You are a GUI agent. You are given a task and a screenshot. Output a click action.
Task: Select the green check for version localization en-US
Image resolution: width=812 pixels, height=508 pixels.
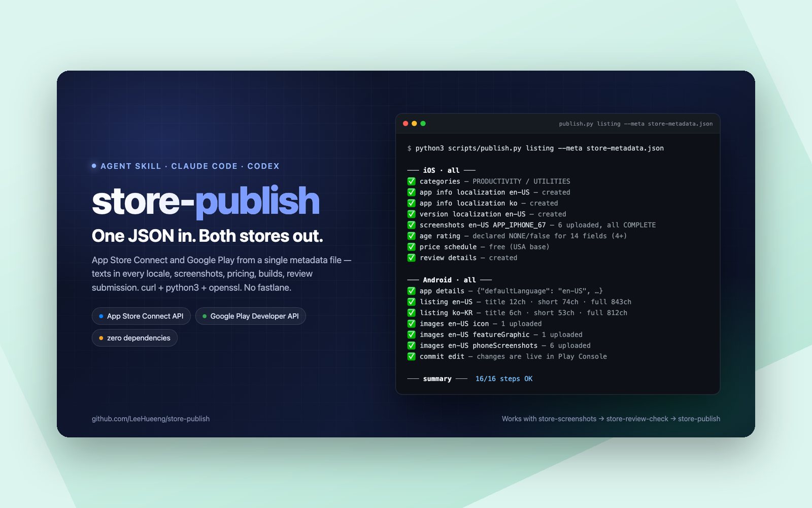coord(411,214)
